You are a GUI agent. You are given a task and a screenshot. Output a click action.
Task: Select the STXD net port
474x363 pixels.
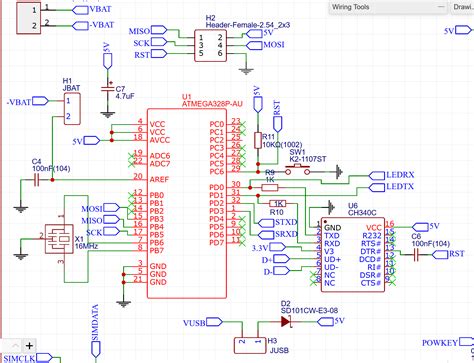tap(266, 223)
